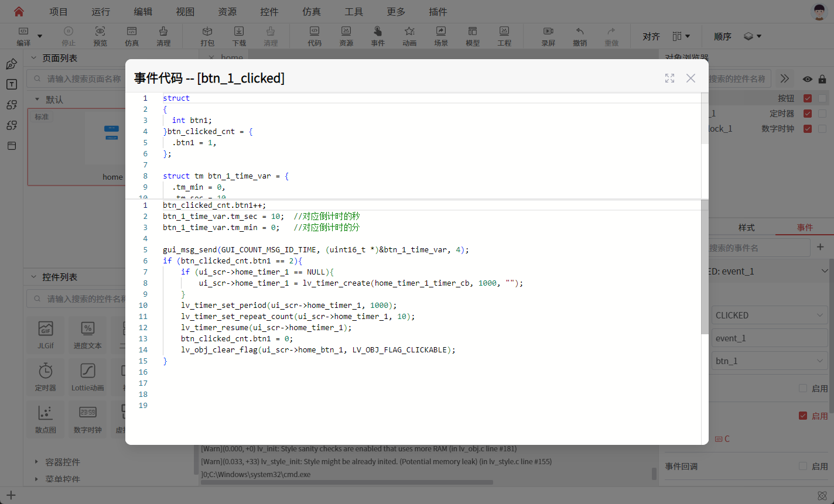
Task: Open the 运行 menu
Action: point(101,12)
